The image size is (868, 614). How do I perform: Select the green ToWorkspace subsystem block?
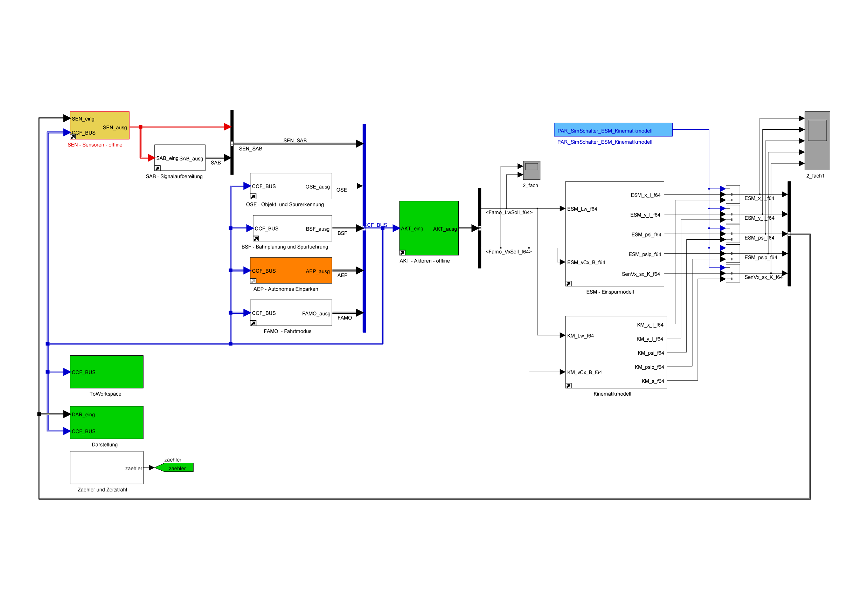(x=106, y=371)
